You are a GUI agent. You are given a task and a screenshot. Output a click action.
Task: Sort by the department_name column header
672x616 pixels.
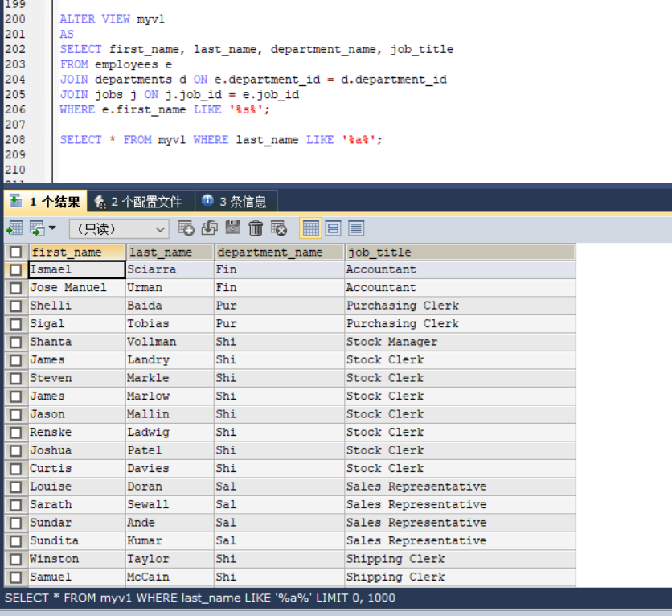280,252
